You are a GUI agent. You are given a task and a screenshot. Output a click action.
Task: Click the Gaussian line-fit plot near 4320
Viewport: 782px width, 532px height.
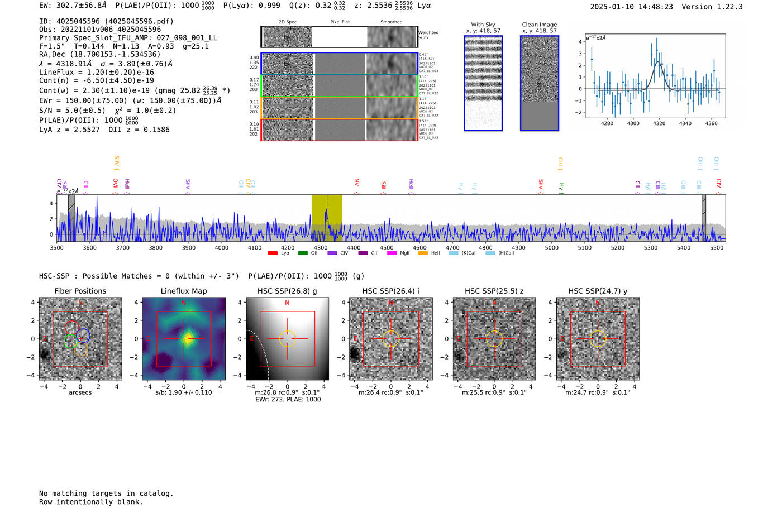click(655, 76)
